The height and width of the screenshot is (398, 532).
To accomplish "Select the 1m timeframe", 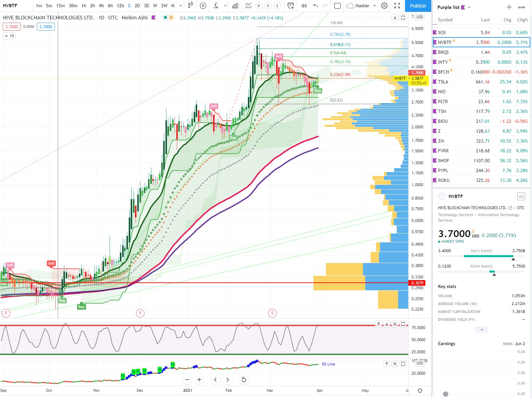I will tap(39, 6).
